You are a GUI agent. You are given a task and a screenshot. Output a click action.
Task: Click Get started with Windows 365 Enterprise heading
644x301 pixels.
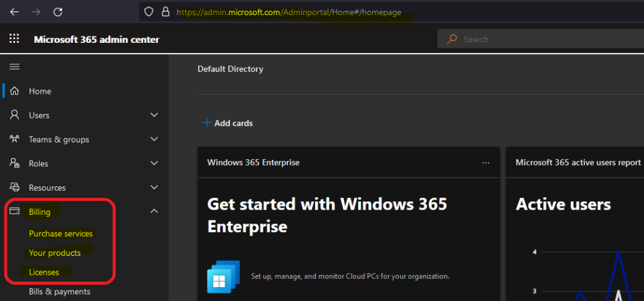click(327, 215)
